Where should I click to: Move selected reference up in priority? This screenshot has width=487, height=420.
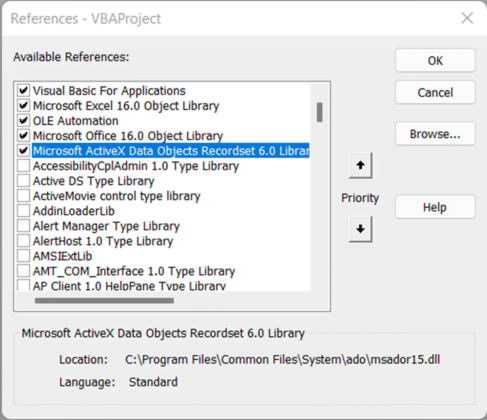tap(360, 165)
